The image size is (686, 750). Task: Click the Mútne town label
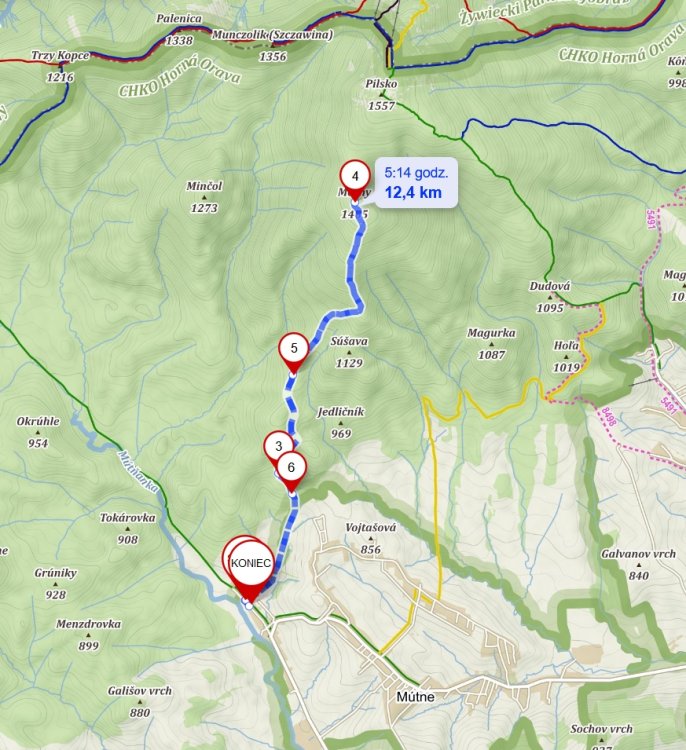(415, 696)
